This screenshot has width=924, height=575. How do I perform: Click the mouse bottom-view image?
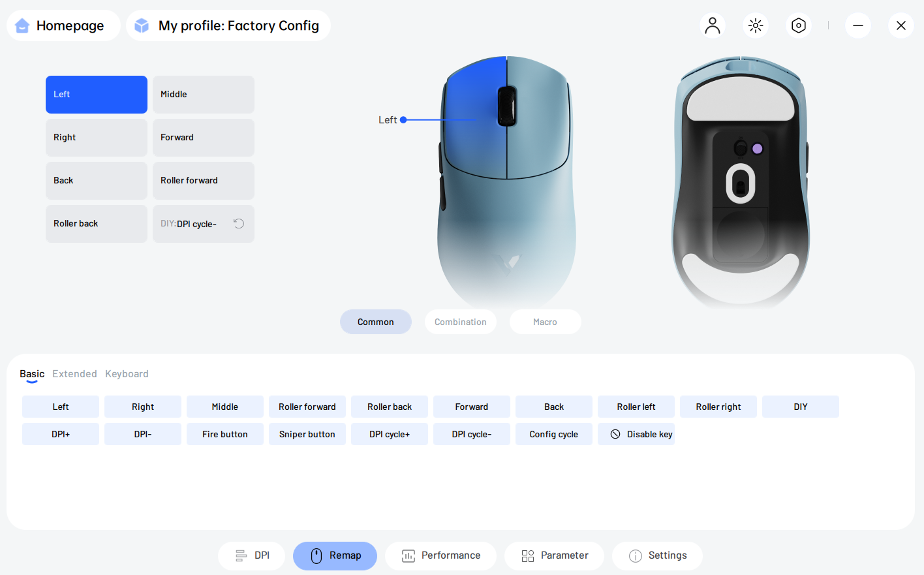(741, 182)
